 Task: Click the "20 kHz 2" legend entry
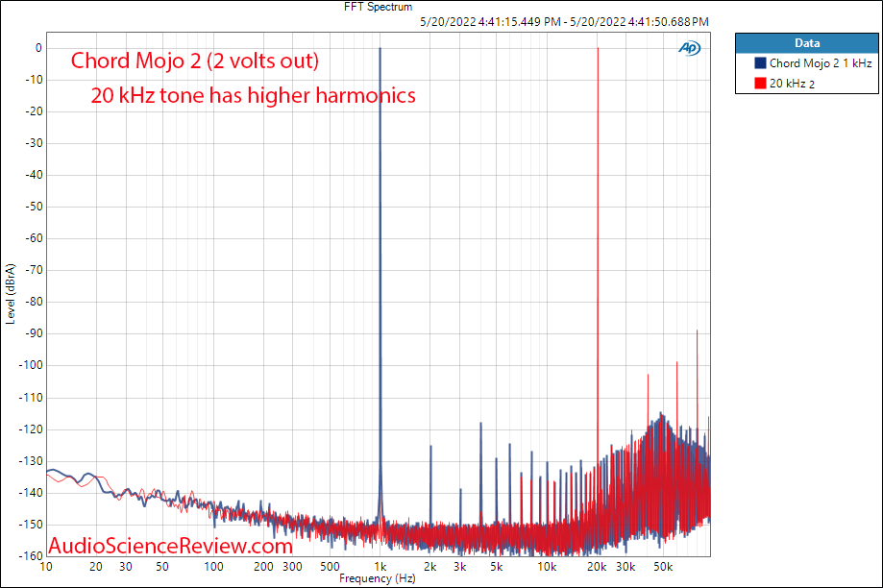(x=792, y=84)
